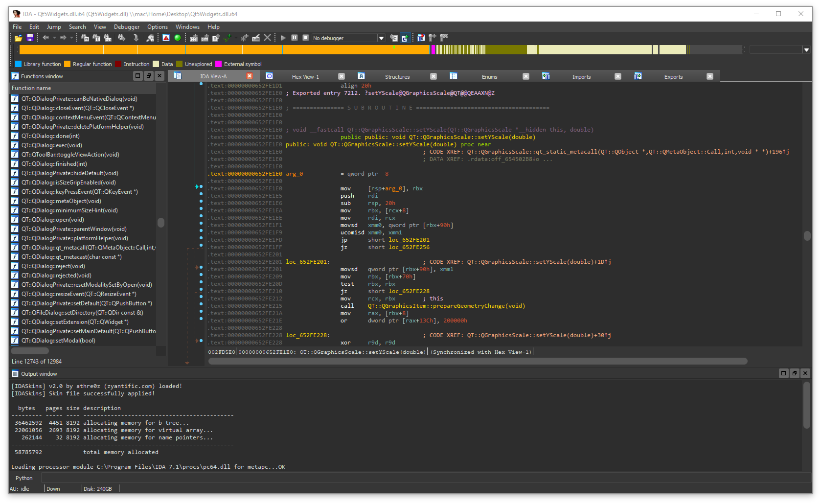Toggle breakpoint dot on test rbx line
Image resolution: width=821 pixels, height=504 pixels.
[x=201, y=282]
